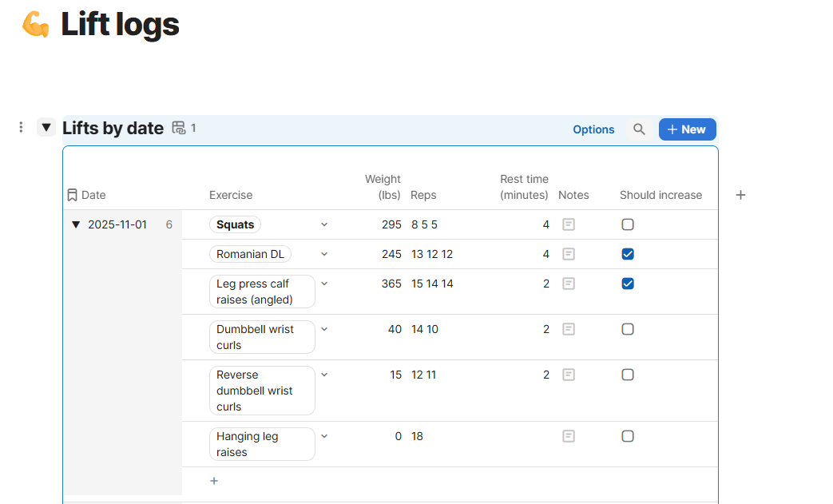Click the Exercise column header

231,195
